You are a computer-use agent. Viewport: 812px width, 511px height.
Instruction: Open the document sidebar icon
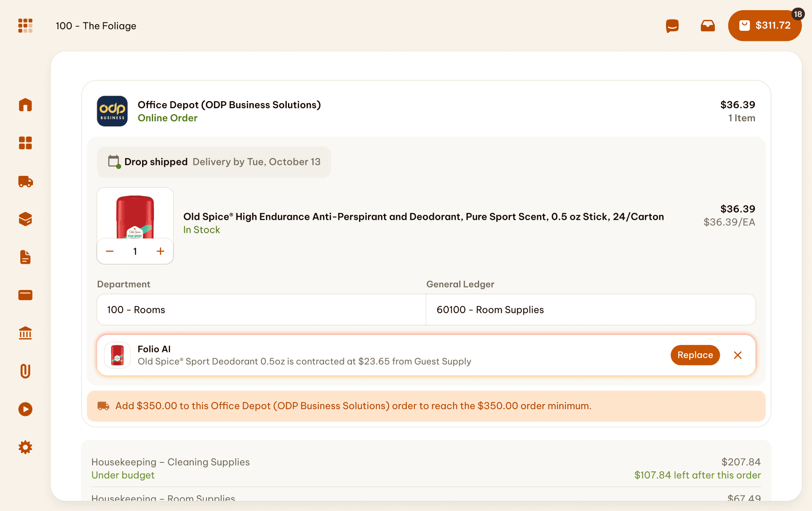[25, 257]
